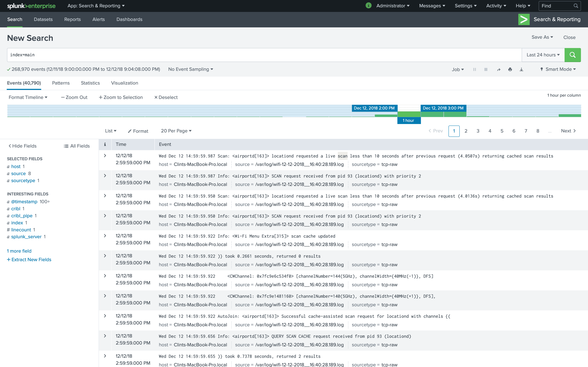Open the Last 24 hours time picker
Viewport: 588px width, 367px height.
(543, 55)
